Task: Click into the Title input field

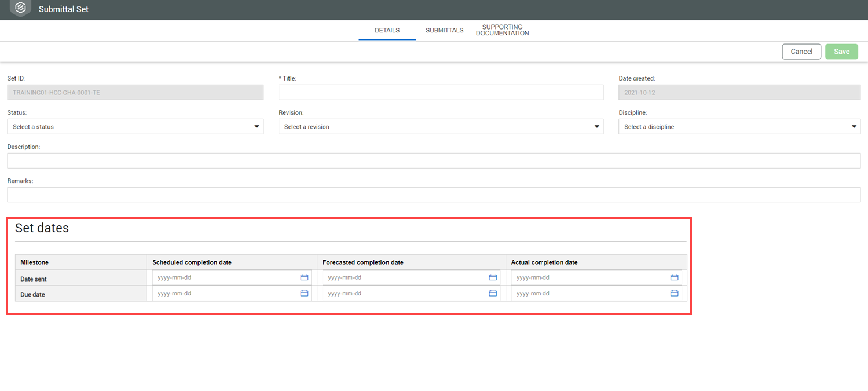Action: 441,92
